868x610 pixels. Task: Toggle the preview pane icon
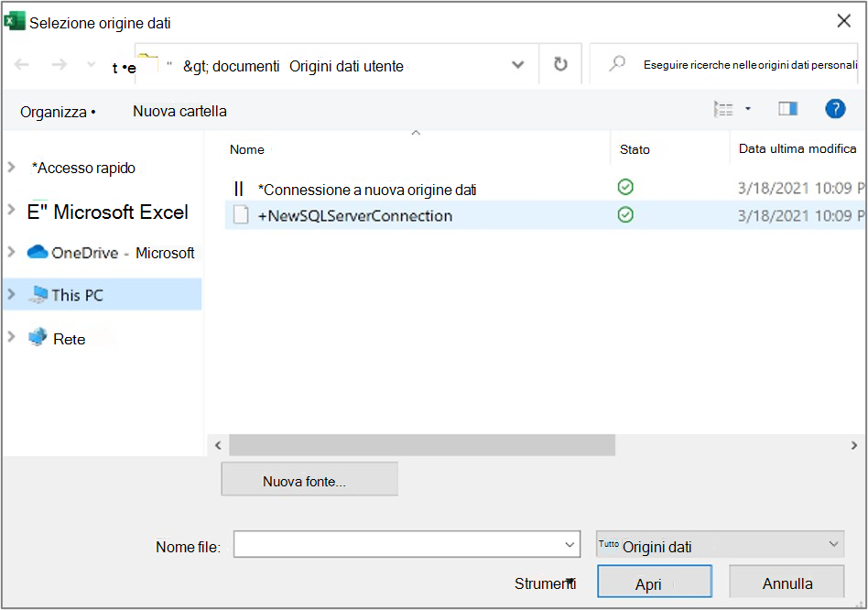tap(787, 108)
